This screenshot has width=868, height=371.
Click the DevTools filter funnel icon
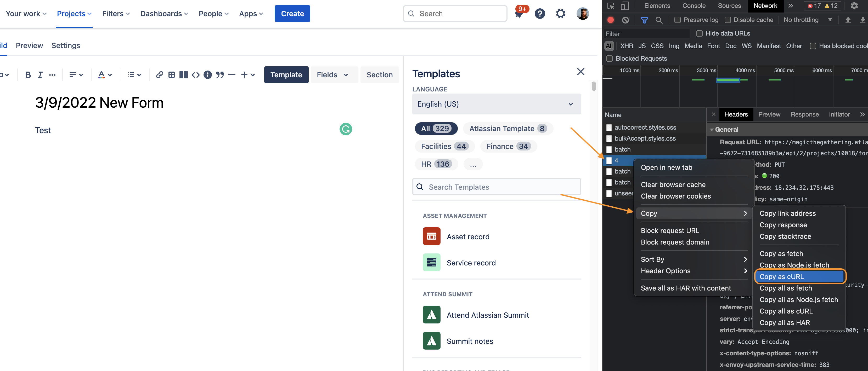click(644, 20)
